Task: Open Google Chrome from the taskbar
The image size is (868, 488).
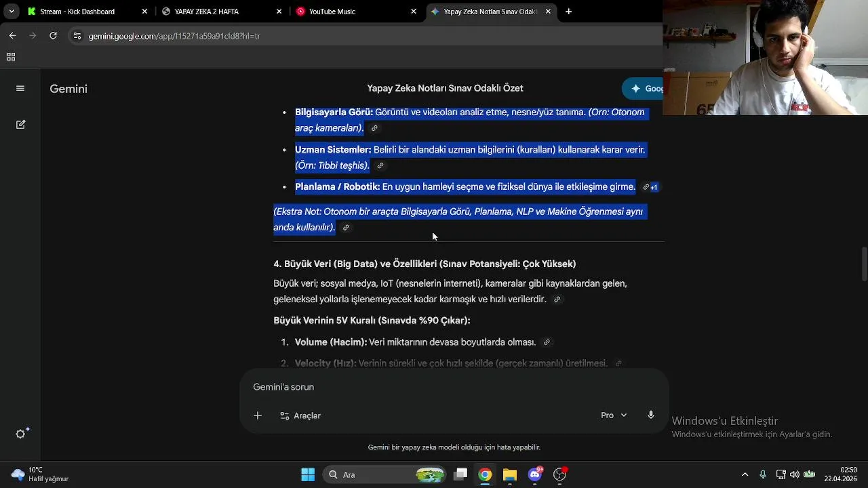Action: (x=485, y=474)
